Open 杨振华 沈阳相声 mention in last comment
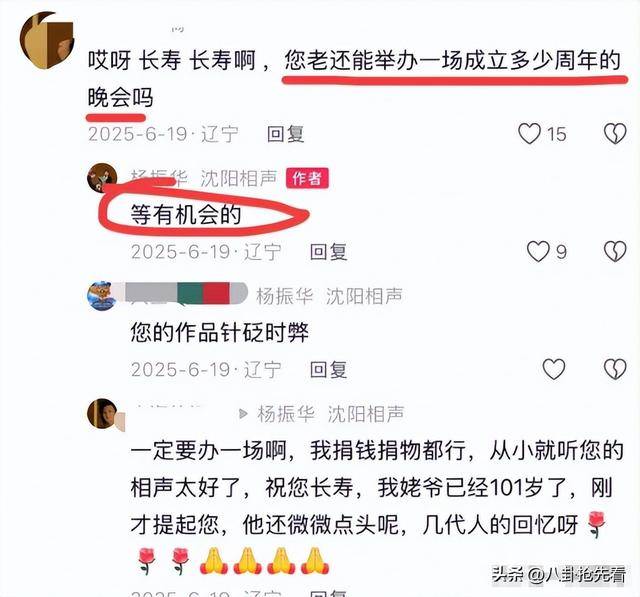640x597 pixels. pyautogui.click(x=330, y=415)
